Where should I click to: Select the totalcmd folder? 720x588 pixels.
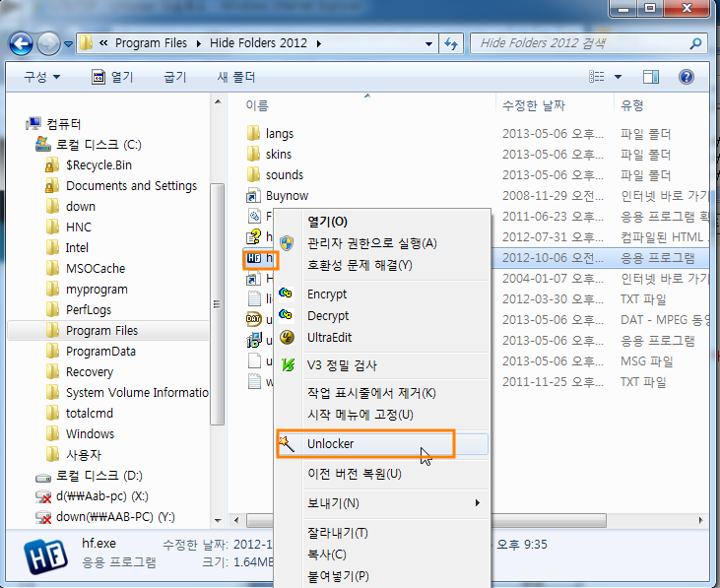pos(80,413)
